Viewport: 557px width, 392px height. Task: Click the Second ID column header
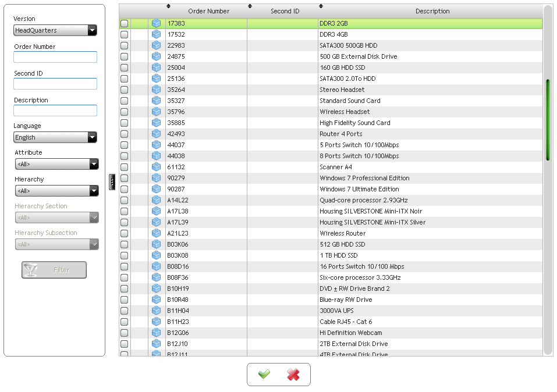pyautogui.click(x=285, y=11)
